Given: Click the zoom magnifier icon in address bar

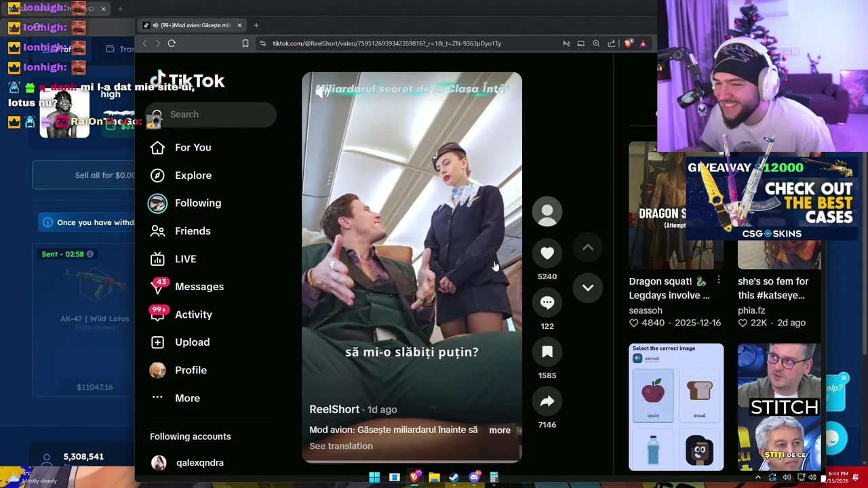Looking at the screenshot, I should [x=596, y=43].
